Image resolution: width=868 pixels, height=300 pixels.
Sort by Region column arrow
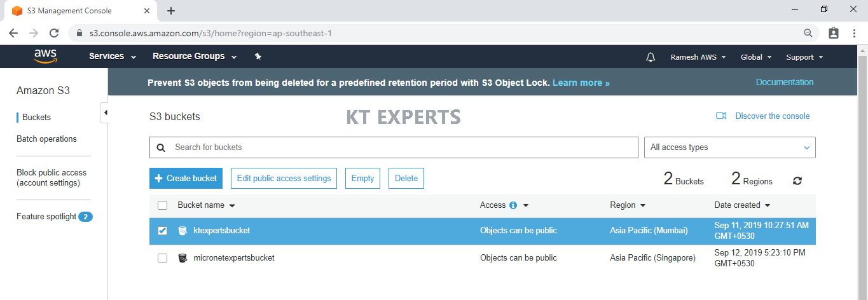(x=643, y=206)
